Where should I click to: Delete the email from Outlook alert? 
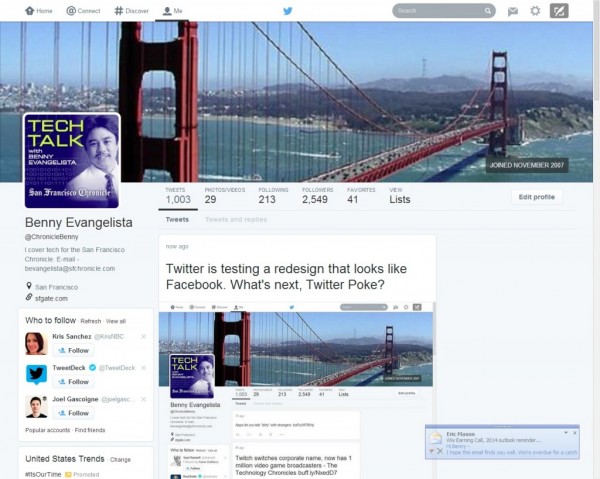coord(440,451)
